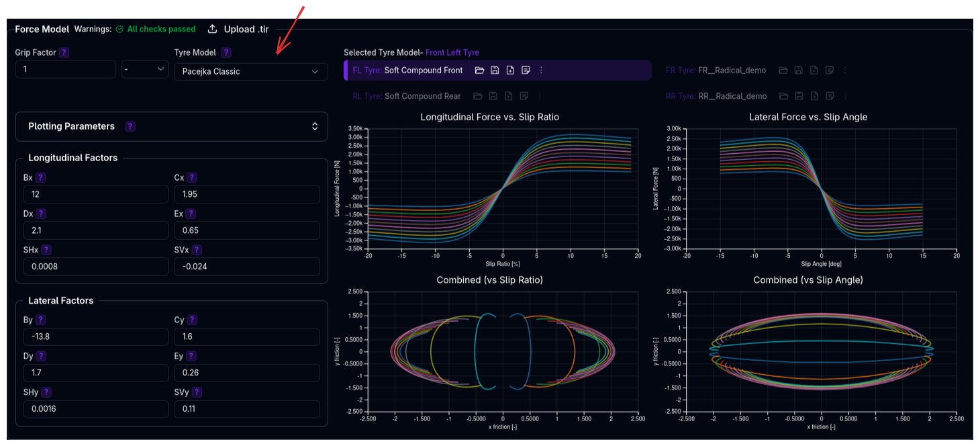
Task: Click the help icon next to Grip Factor
Action: point(64,52)
